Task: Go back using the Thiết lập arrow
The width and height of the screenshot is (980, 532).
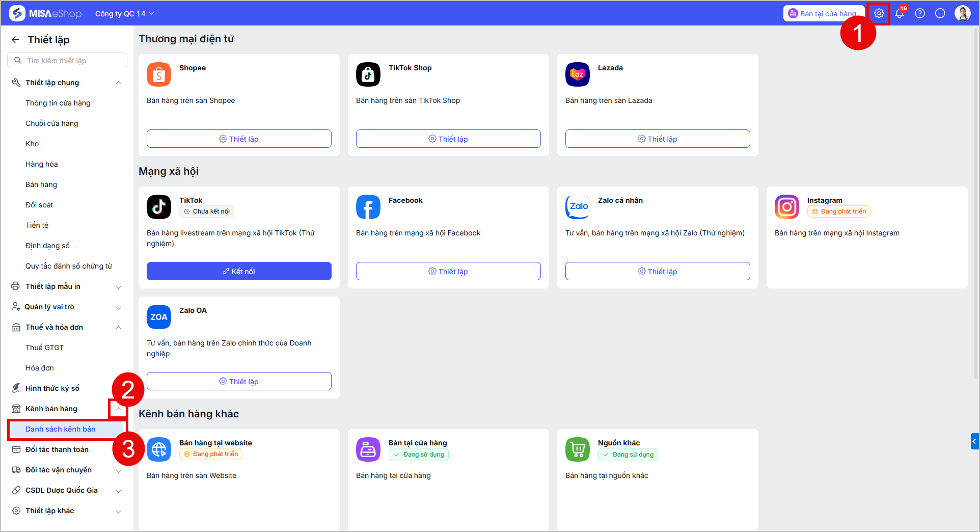Action: [15, 40]
